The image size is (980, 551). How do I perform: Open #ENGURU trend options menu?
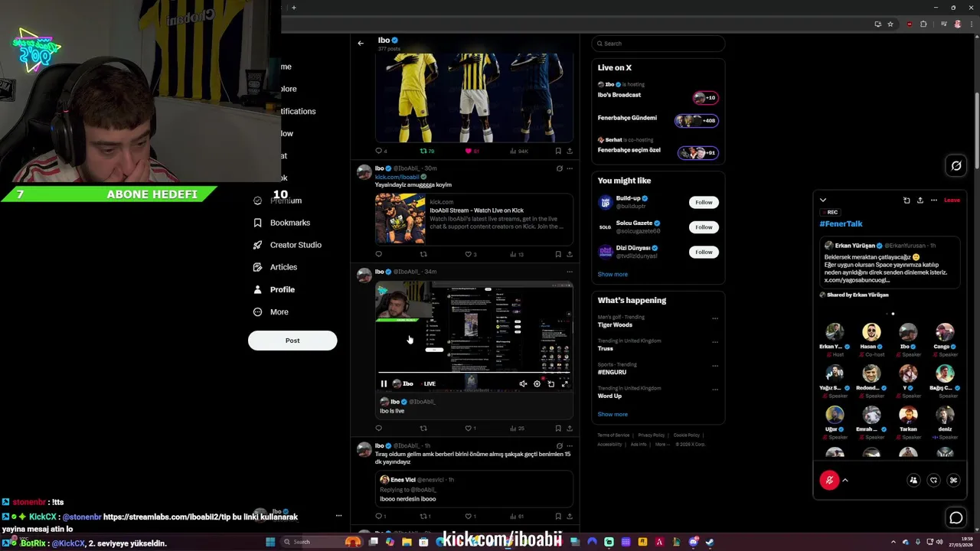click(x=715, y=366)
